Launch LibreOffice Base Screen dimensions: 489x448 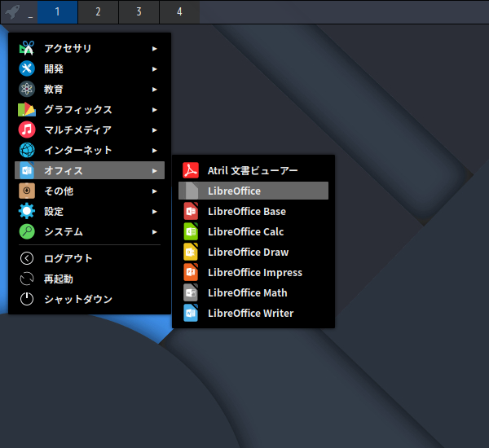(253, 211)
